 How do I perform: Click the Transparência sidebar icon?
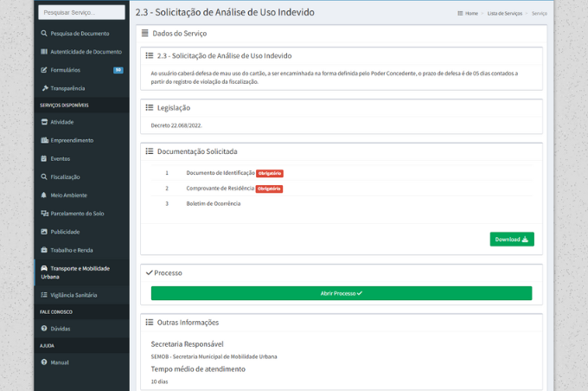click(44, 88)
